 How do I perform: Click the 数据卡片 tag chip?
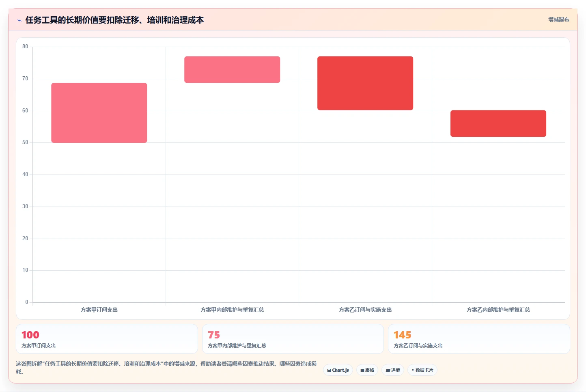pyautogui.click(x=422, y=370)
